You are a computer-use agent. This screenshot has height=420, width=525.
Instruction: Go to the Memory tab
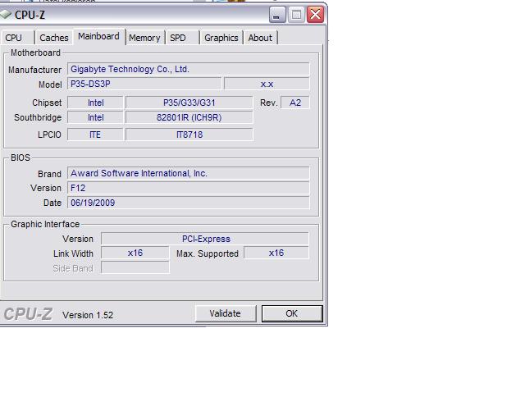pyautogui.click(x=144, y=38)
